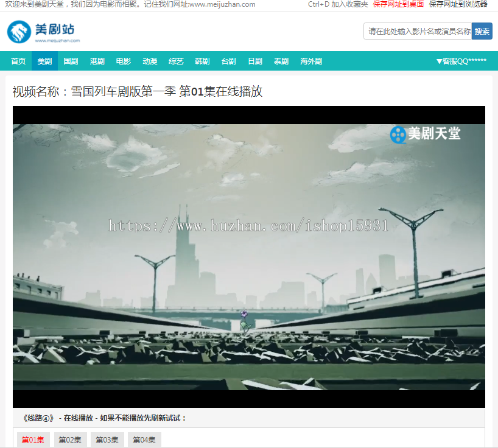Expand the 客服QQ dropdown

tap(461, 61)
